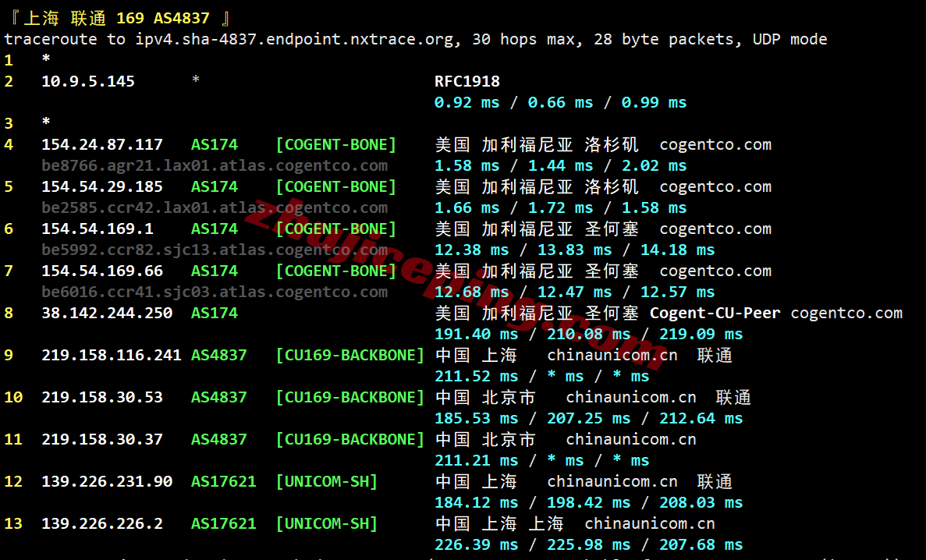The height and width of the screenshot is (560, 926).
Task: Click hop number 8
Action: click(x=9, y=313)
